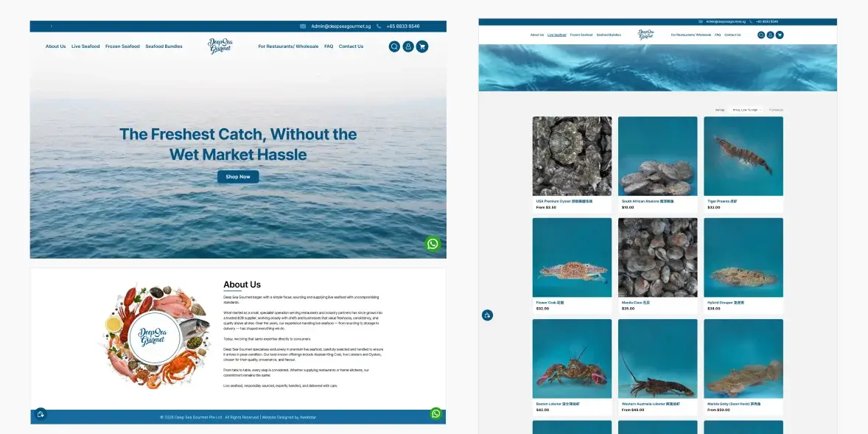
Task: Open About Us in the homepage menu
Action: coord(55,46)
